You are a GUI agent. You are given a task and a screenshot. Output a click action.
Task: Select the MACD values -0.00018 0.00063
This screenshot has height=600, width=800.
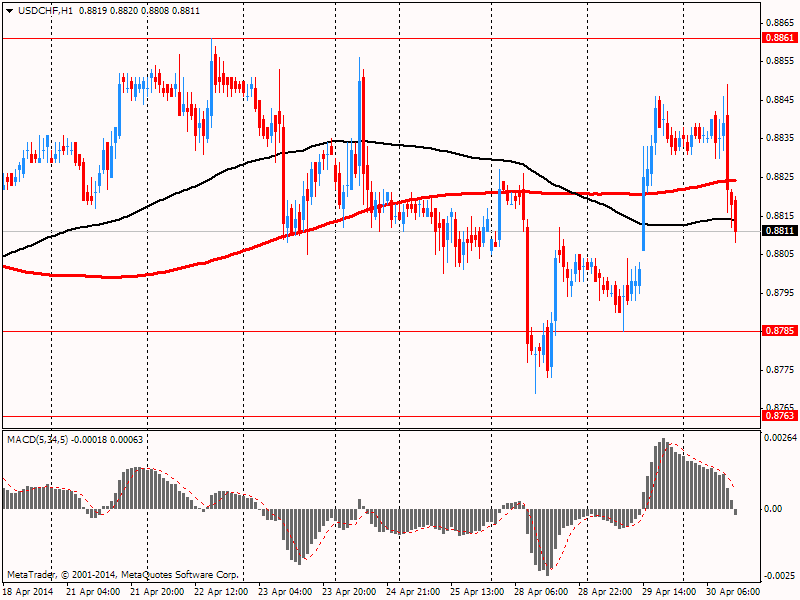(x=108, y=440)
